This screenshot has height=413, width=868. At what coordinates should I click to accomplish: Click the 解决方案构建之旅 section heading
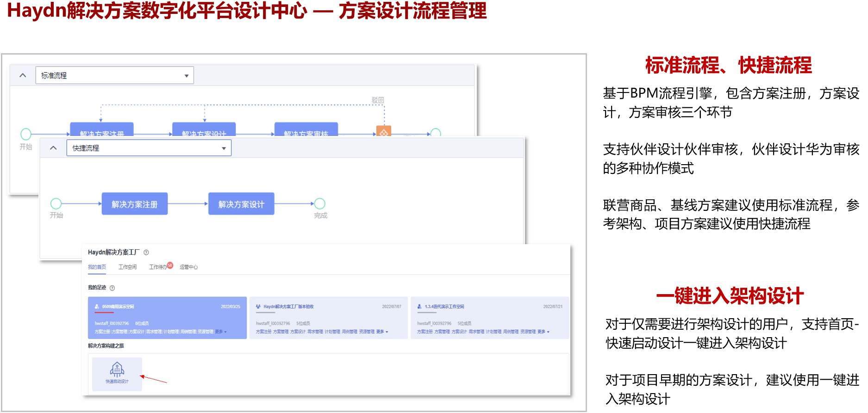(x=106, y=346)
